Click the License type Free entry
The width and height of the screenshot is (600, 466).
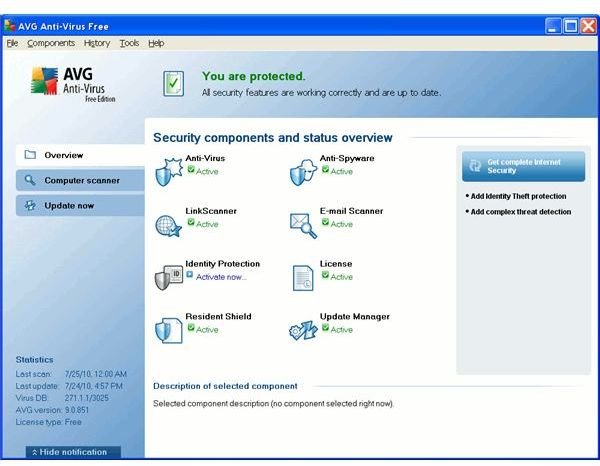tap(49, 422)
